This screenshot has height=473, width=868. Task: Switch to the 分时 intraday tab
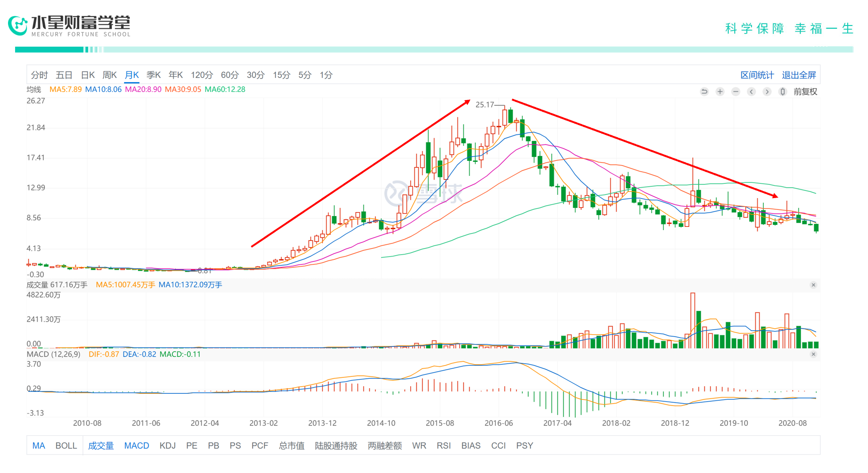click(x=39, y=75)
